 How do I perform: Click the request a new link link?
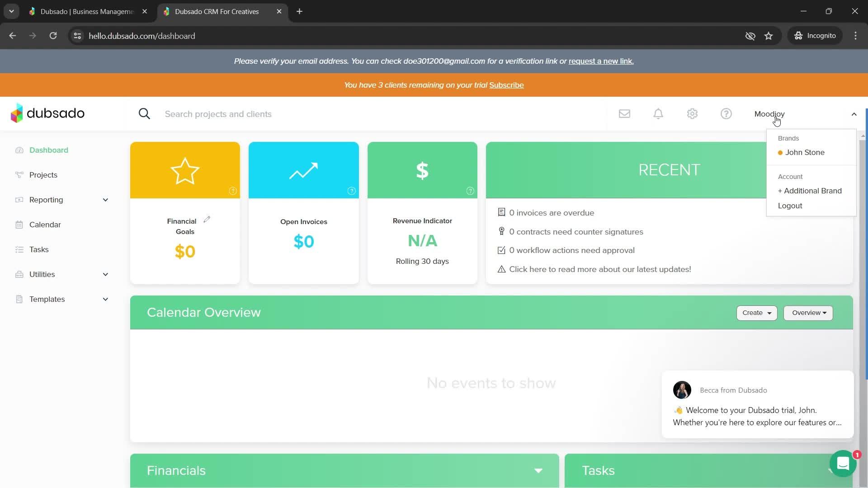(601, 61)
